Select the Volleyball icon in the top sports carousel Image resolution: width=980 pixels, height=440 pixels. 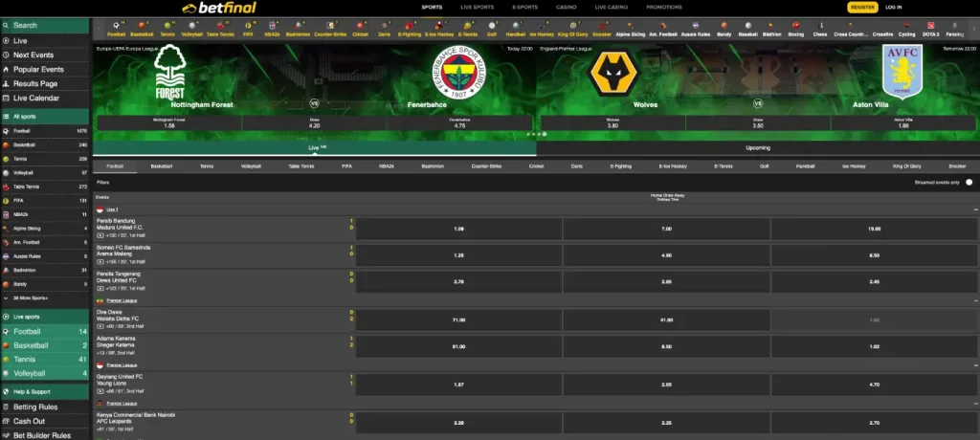[191, 30]
